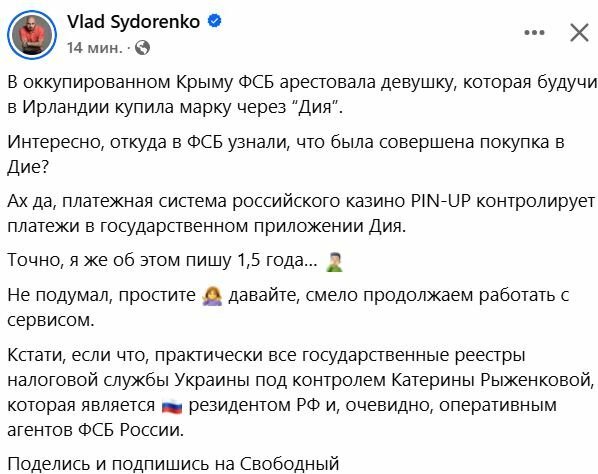Click the paragraph starting "Не подумал, простите"

[288, 307]
